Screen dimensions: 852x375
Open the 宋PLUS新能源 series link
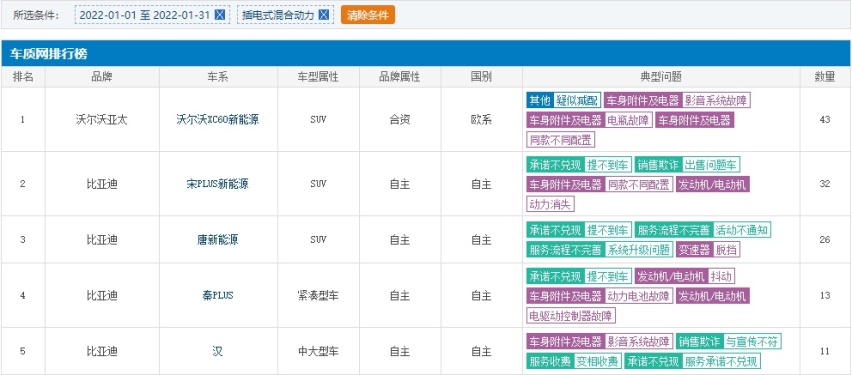click(x=218, y=184)
